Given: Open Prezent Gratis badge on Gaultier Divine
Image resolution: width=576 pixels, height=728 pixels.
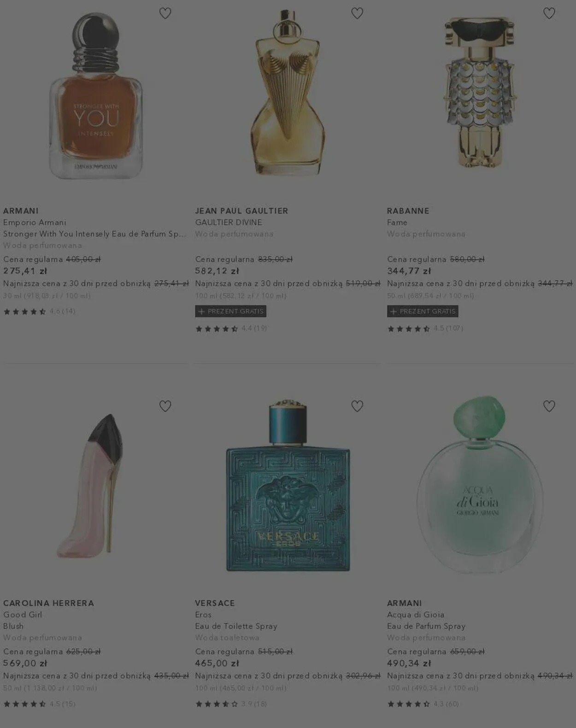Looking at the screenshot, I should [x=231, y=311].
